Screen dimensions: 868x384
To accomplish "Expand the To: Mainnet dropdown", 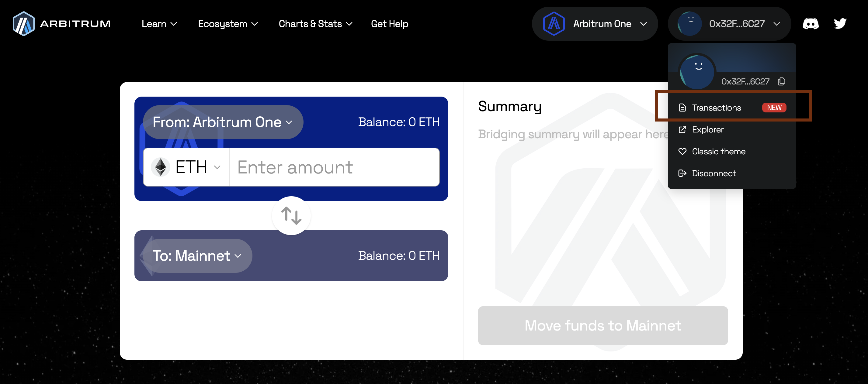I will [x=196, y=255].
